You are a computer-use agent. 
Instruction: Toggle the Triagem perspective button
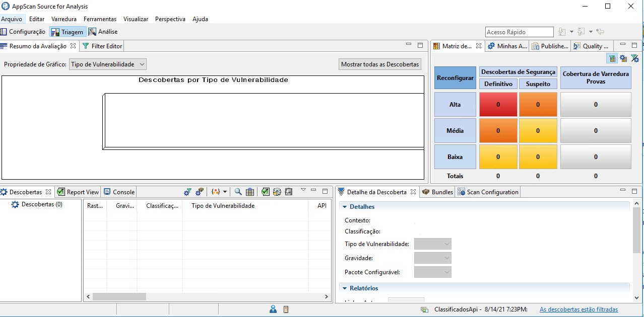pyautogui.click(x=68, y=32)
